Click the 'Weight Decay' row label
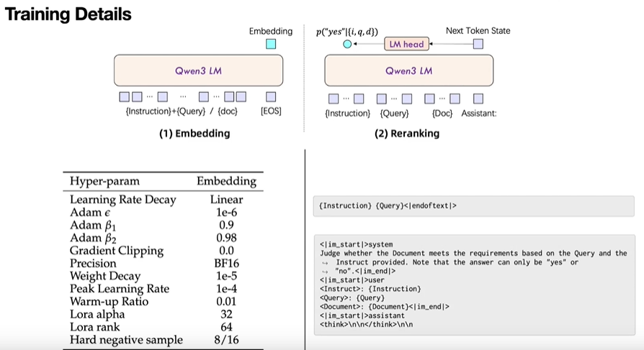This screenshot has height=350, width=644. click(x=105, y=276)
